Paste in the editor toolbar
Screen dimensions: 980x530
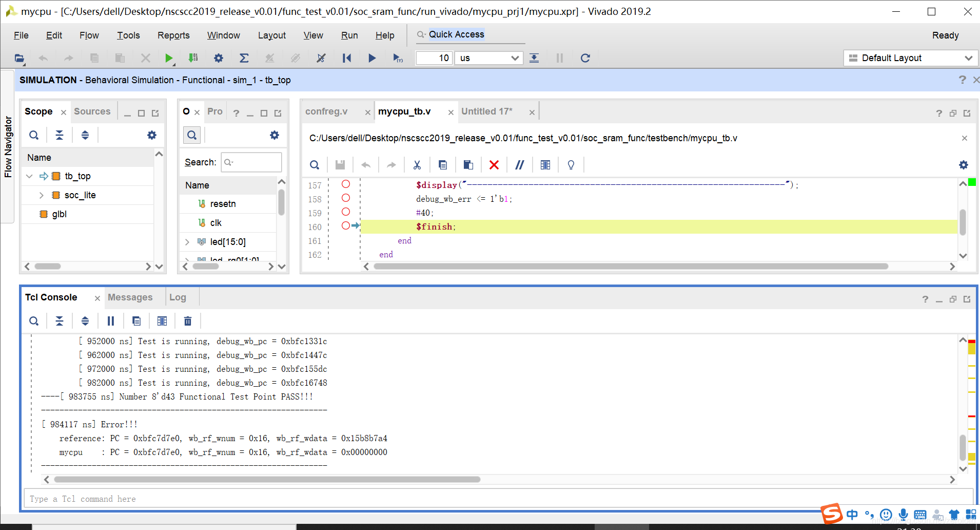point(468,165)
